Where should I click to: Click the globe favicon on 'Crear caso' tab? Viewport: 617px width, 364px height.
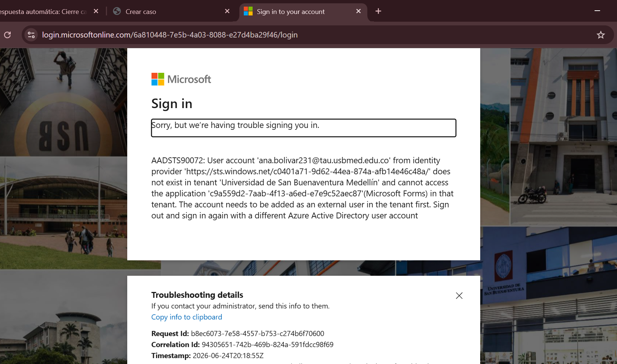(x=117, y=11)
